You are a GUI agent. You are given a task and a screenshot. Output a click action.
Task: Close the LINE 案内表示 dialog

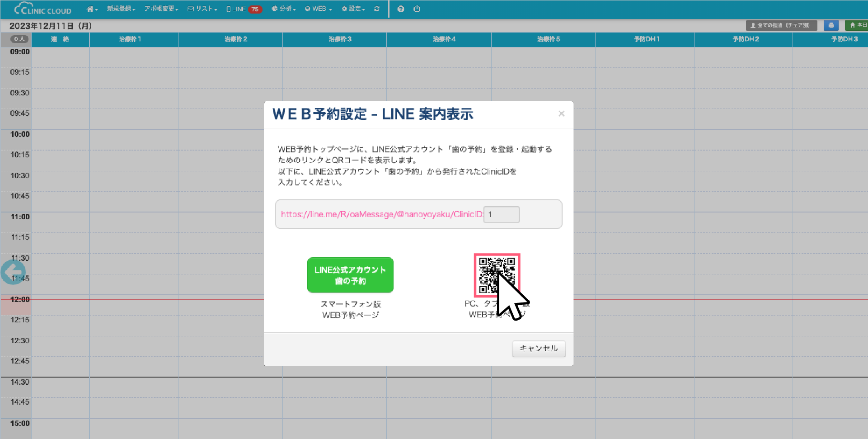pos(561,113)
